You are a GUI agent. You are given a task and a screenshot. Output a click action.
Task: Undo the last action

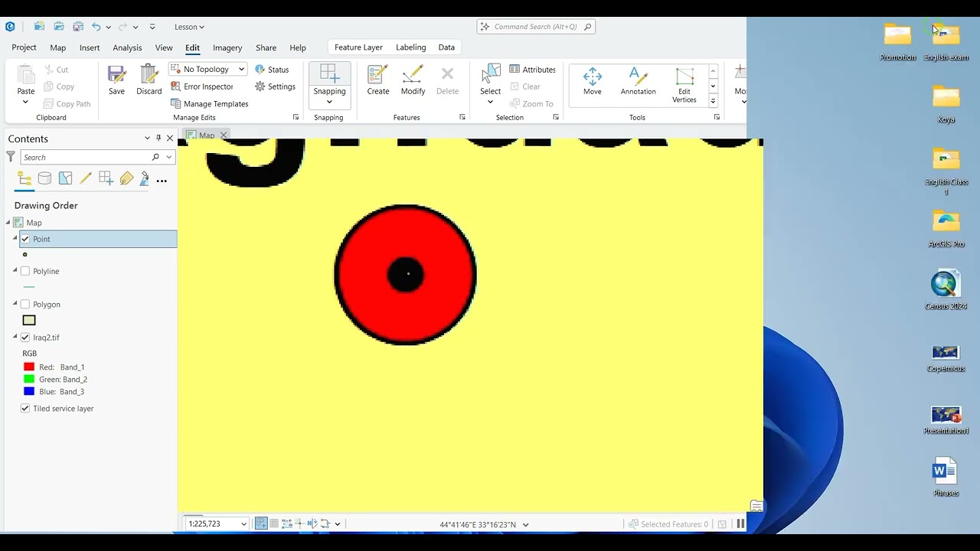(x=96, y=27)
